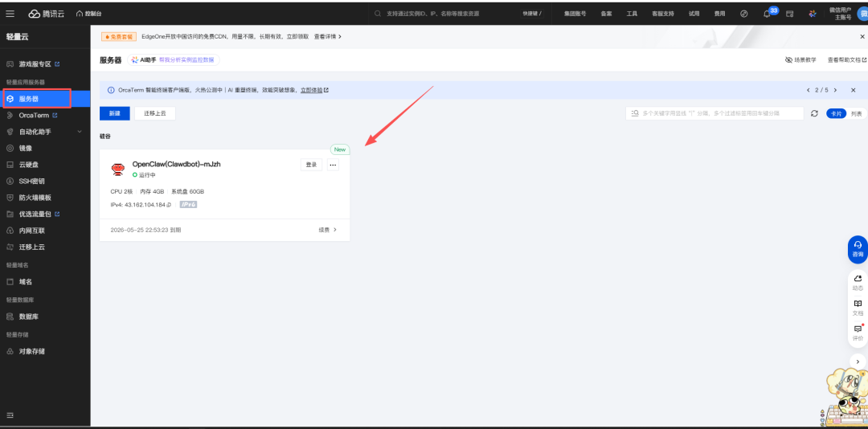Click the 迁移上云 button beside 新建
This screenshot has height=429, width=868.
(x=155, y=113)
